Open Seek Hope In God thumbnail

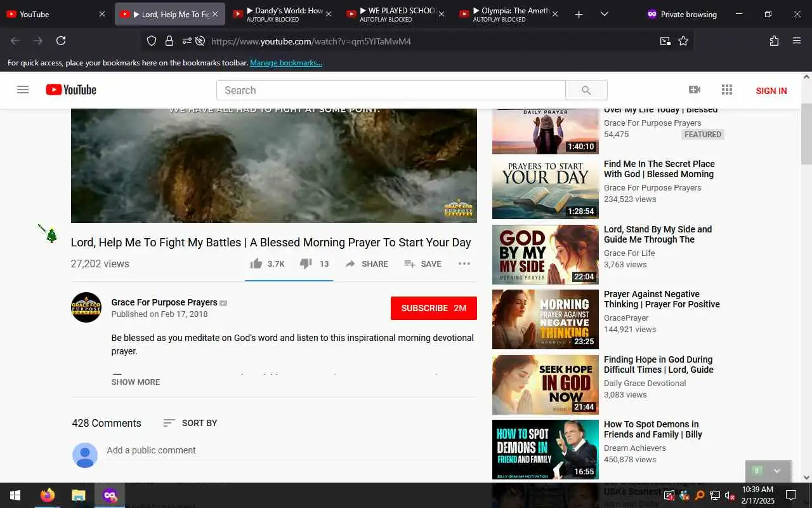546,385
